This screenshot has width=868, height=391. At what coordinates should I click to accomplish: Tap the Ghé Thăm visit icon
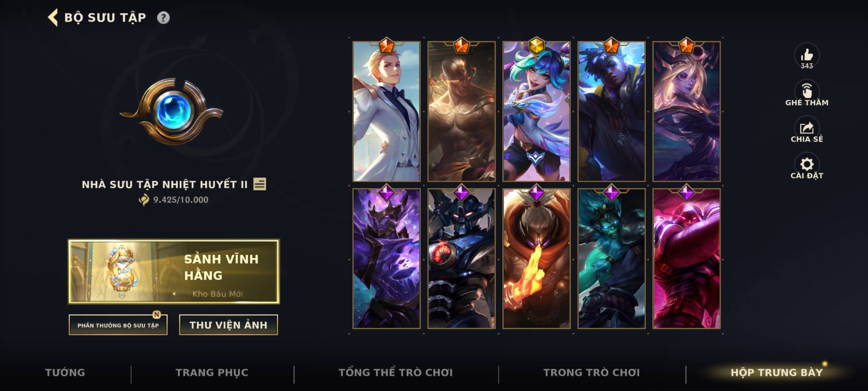tap(807, 91)
